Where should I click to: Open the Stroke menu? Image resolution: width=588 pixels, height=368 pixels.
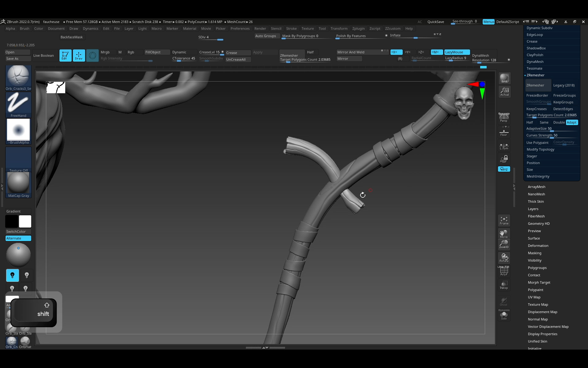pyautogui.click(x=291, y=29)
